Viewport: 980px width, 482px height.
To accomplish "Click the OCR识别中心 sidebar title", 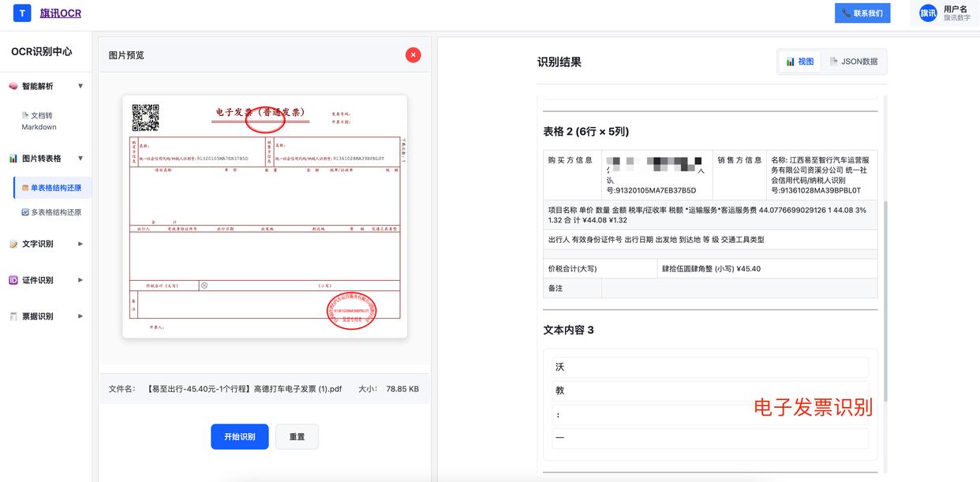I will (42, 51).
